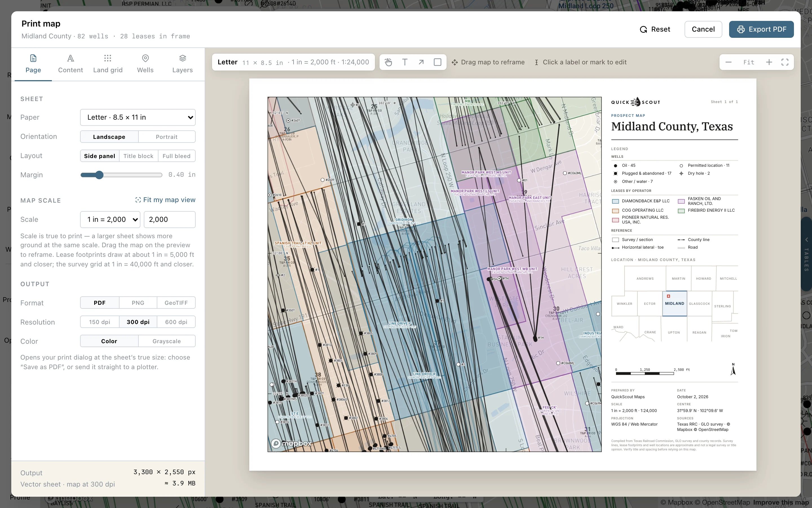Click the QuickScout logo on the sheet
Image resolution: width=812 pixels, height=508 pixels.
click(636, 102)
